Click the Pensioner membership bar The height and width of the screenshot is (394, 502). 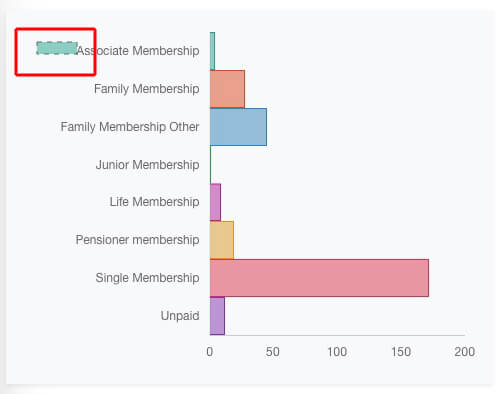click(x=222, y=240)
